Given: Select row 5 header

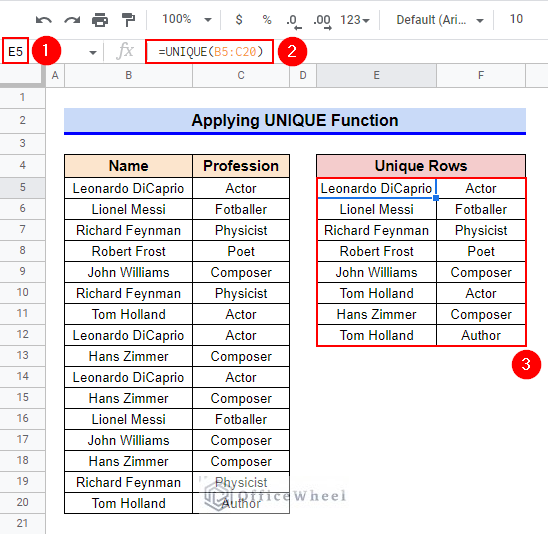Looking at the screenshot, I should [x=22, y=188].
